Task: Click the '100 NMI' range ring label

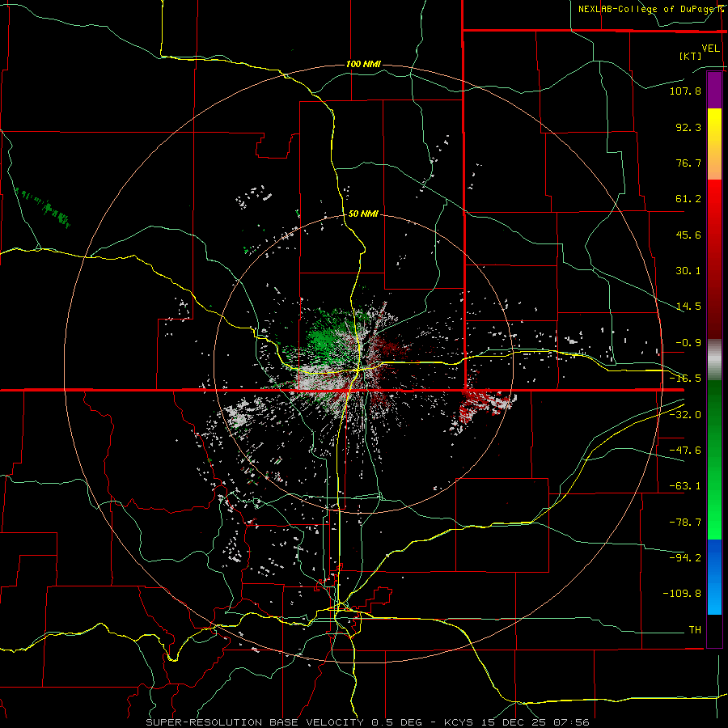Action: pyautogui.click(x=363, y=64)
